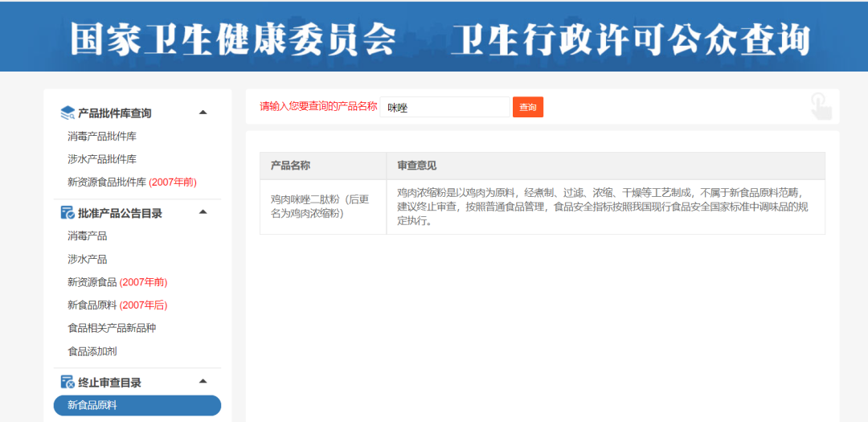Select highlighted 新食品原料 under 终止审查目录

pos(137,405)
